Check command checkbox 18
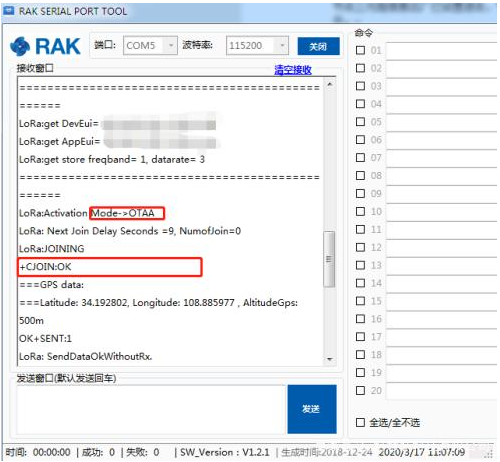The height and width of the screenshot is (462, 500). tap(360, 354)
